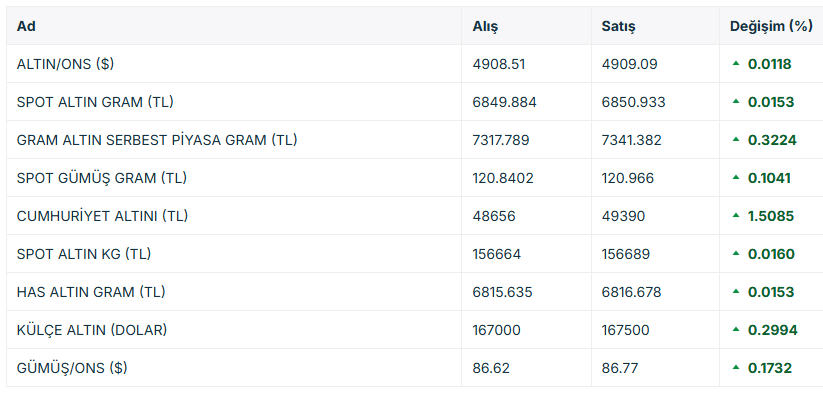This screenshot has width=823, height=397.
Task: Click change value 1.5085
Action: click(x=771, y=216)
